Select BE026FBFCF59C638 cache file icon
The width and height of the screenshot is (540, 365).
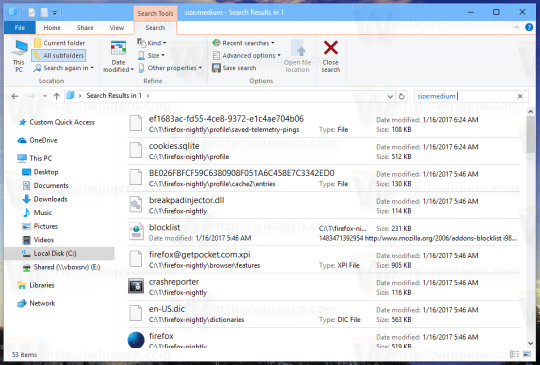click(136, 178)
